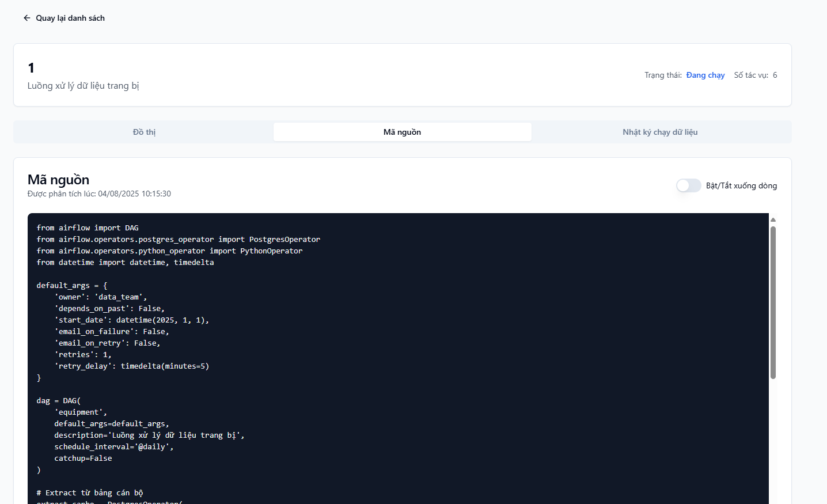Click the code scrollbar up arrow

(x=773, y=219)
